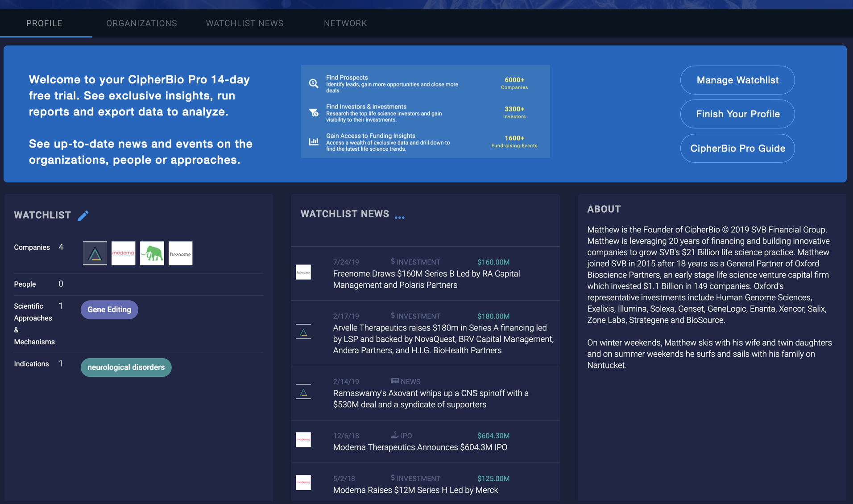This screenshot has width=853, height=504.
Task: Click the Manage Watchlist button
Action: tap(737, 80)
